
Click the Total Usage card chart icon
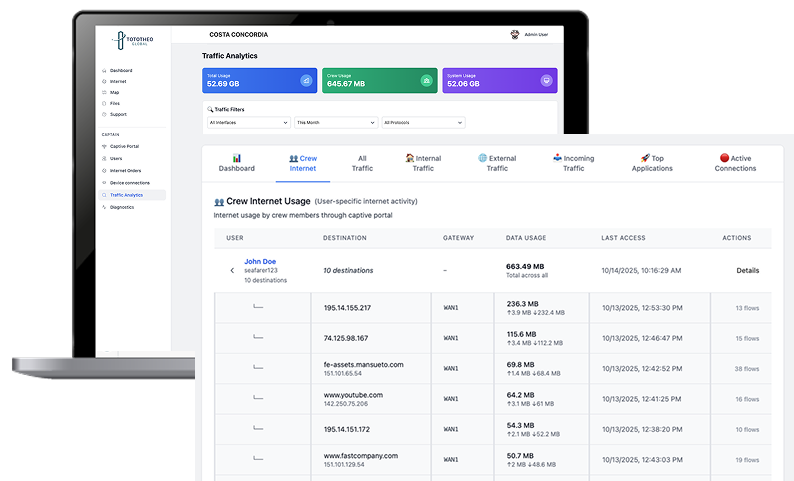pyautogui.click(x=306, y=81)
